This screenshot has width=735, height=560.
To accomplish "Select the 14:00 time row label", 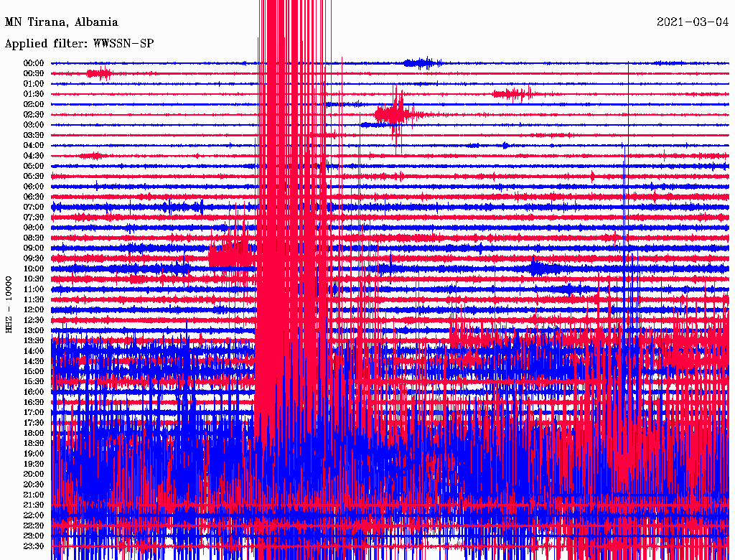I will pos(34,351).
